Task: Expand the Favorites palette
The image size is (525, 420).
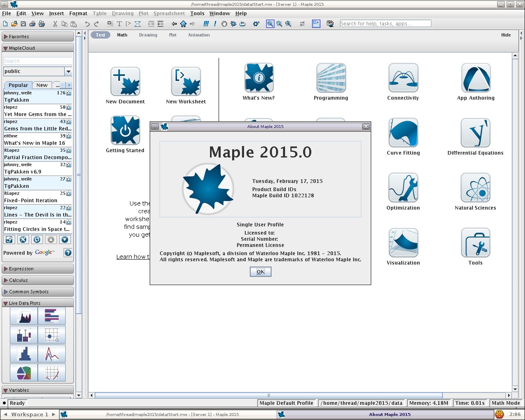Action: click(38, 37)
